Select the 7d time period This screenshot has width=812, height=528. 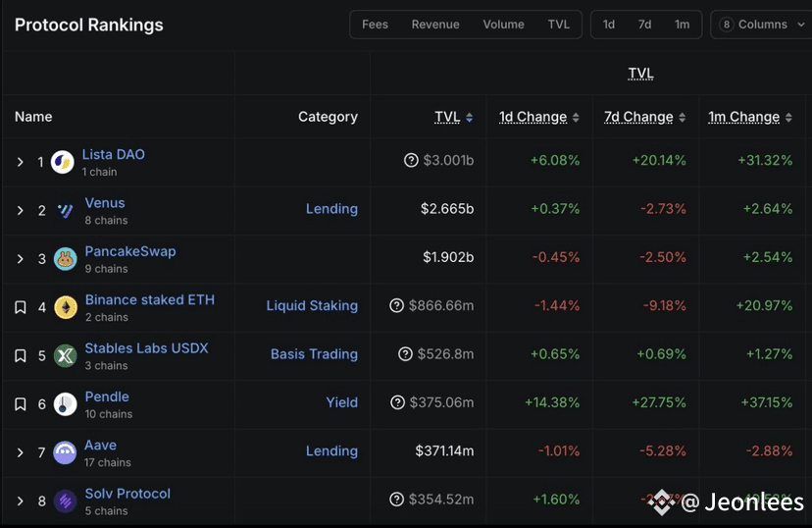point(644,25)
